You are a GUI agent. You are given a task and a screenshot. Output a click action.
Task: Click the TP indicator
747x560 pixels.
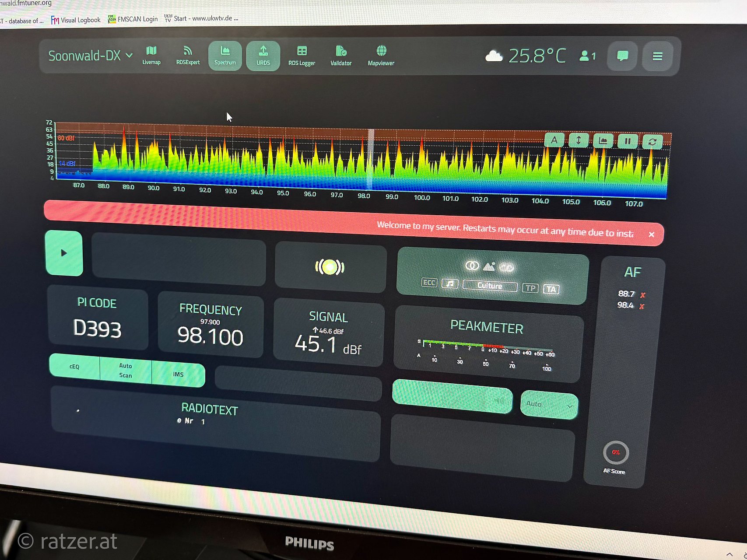tap(530, 288)
